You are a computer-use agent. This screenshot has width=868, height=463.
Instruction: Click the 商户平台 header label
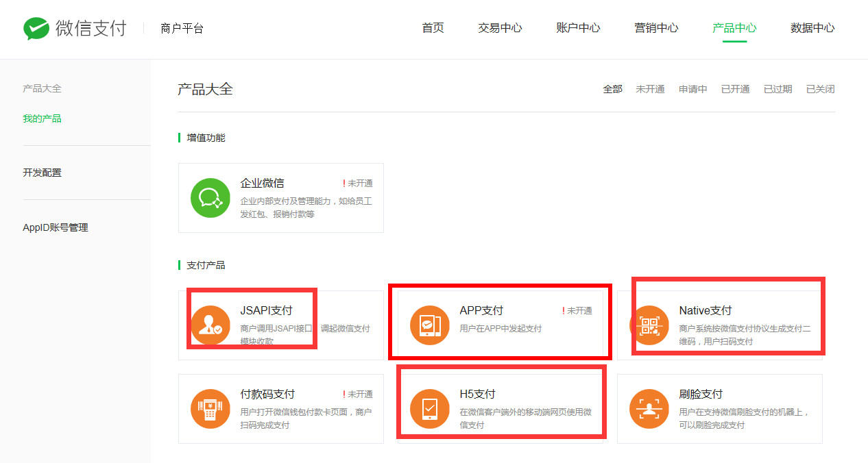pos(182,28)
